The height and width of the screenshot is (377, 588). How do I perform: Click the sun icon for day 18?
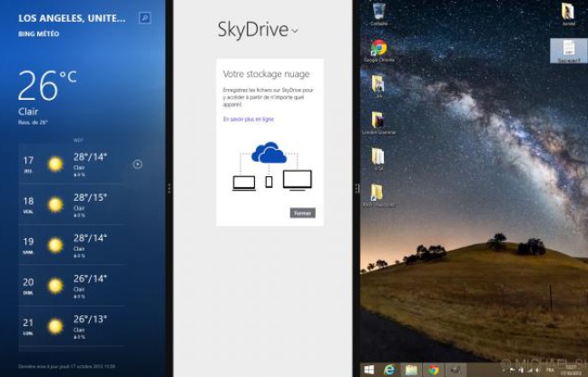(55, 204)
